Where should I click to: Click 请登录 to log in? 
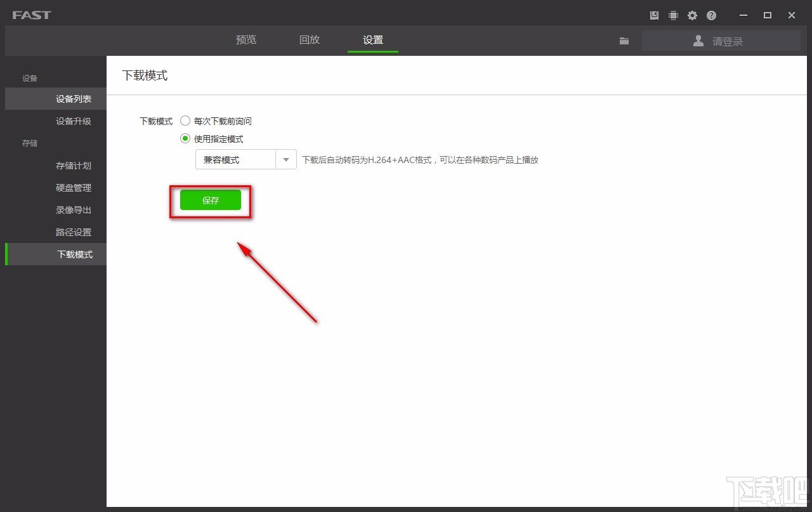coord(726,40)
